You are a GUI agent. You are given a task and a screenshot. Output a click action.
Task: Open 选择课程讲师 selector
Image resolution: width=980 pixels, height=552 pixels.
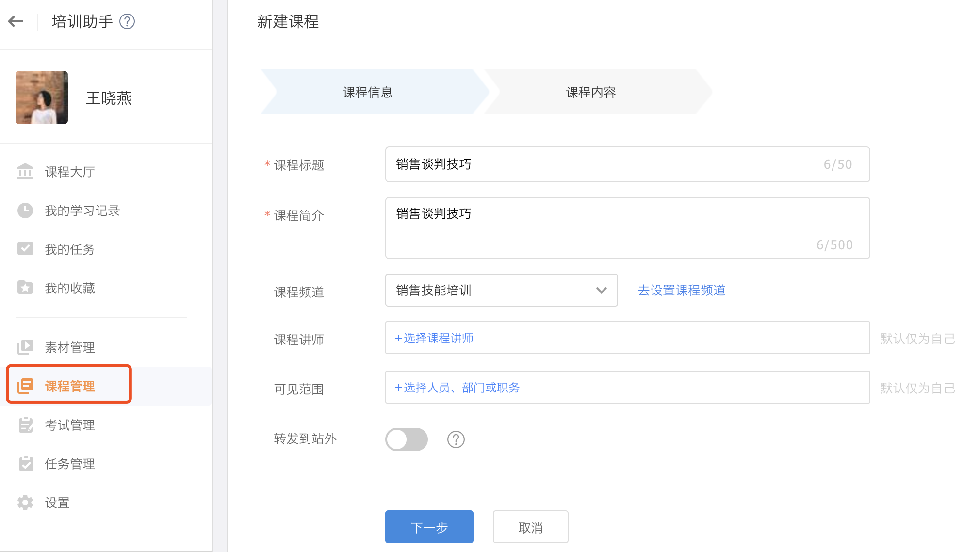click(x=434, y=338)
